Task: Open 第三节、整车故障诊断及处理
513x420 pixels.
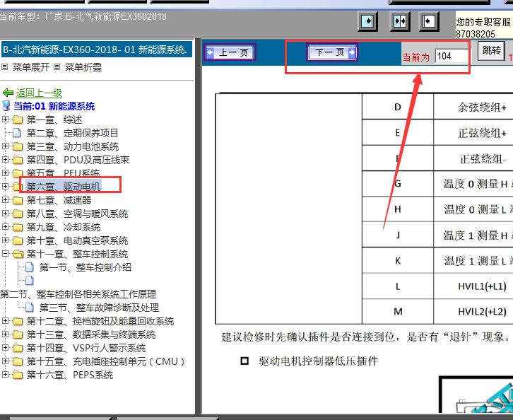Action: coord(99,308)
